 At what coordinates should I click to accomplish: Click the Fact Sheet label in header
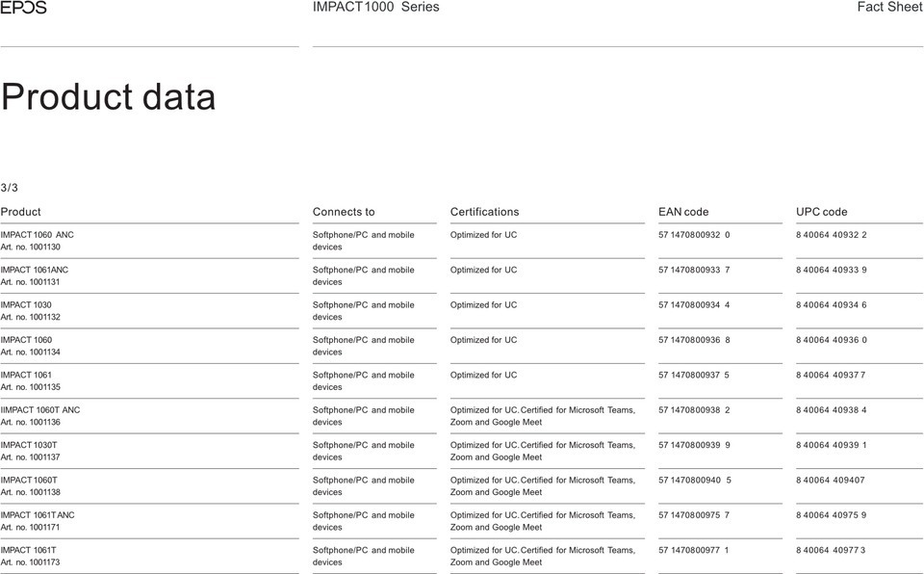pos(889,7)
